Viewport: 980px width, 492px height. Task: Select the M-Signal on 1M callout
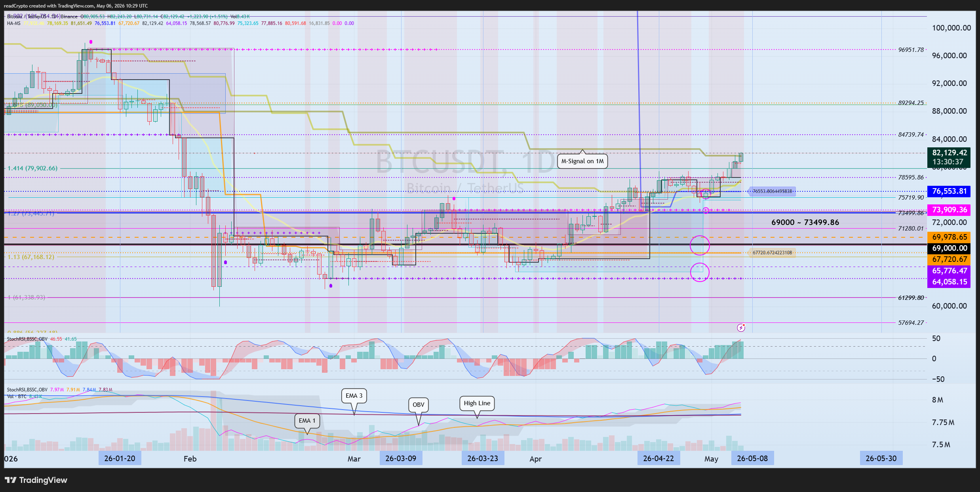[x=582, y=161]
